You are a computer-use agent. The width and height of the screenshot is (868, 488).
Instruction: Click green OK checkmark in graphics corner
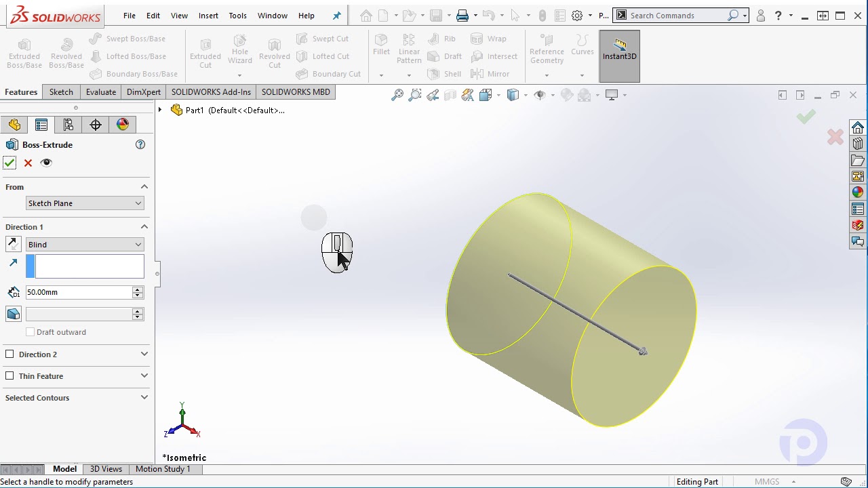pos(806,117)
